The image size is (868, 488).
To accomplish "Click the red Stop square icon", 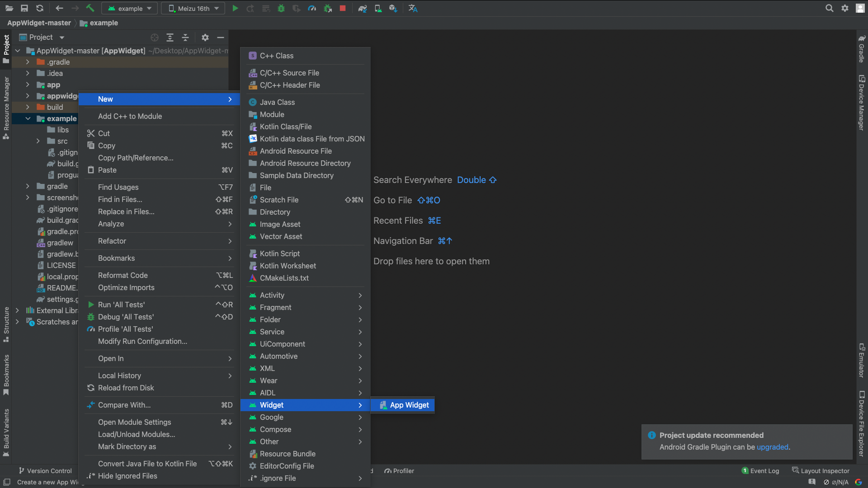I will coord(343,8).
